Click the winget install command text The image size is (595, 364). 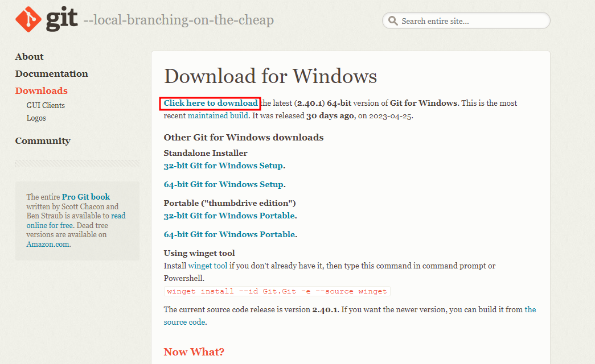277,291
